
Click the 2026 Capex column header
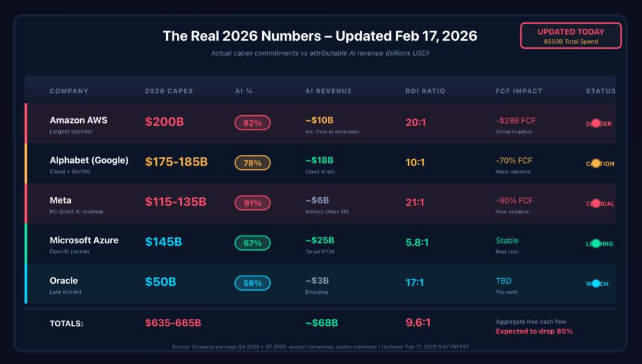[x=169, y=91]
